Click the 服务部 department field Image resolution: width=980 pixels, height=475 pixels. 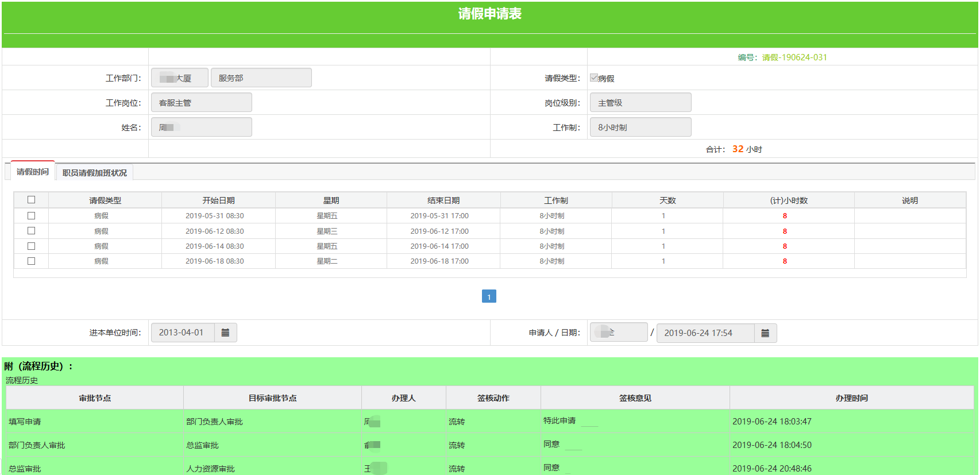(261, 78)
